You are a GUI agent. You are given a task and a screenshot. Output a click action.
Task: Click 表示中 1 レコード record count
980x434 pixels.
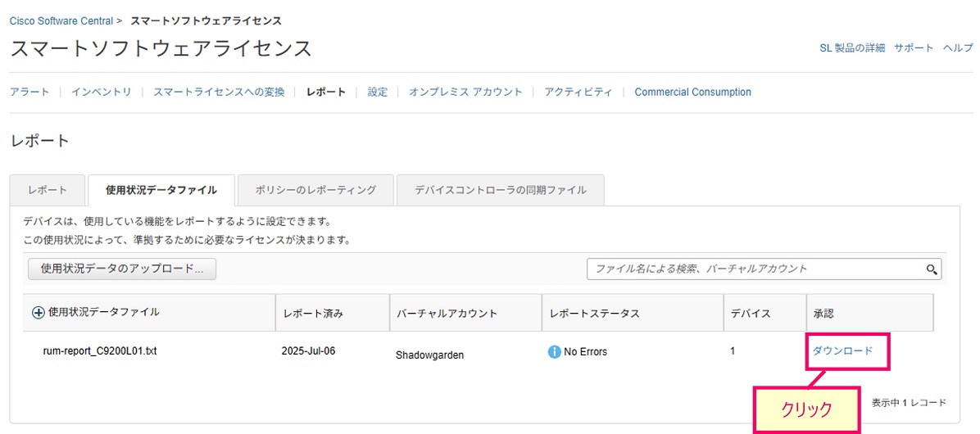pos(909,403)
